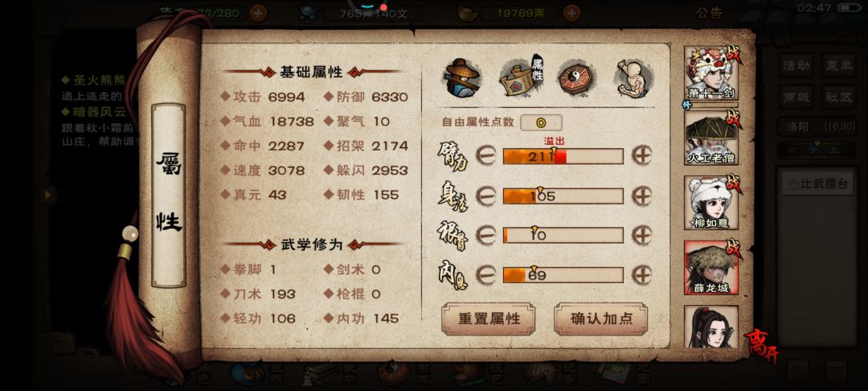Viewport: 868px width, 391px height.
Task: Open the bagua yin-yang tab icon
Action: [x=575, y=79]
